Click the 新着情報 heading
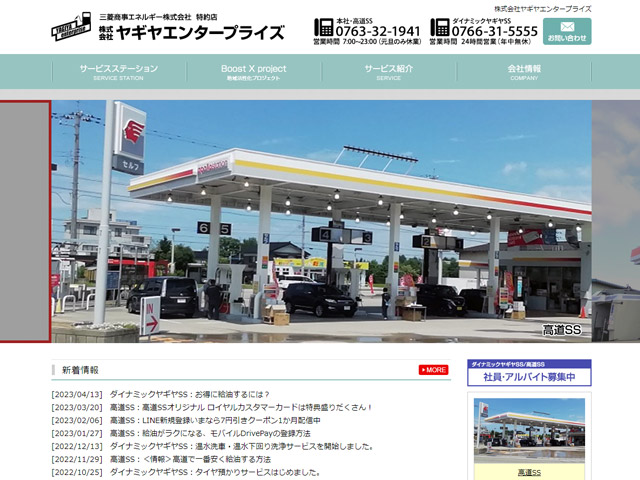640x480 pixels. (80, 370)
